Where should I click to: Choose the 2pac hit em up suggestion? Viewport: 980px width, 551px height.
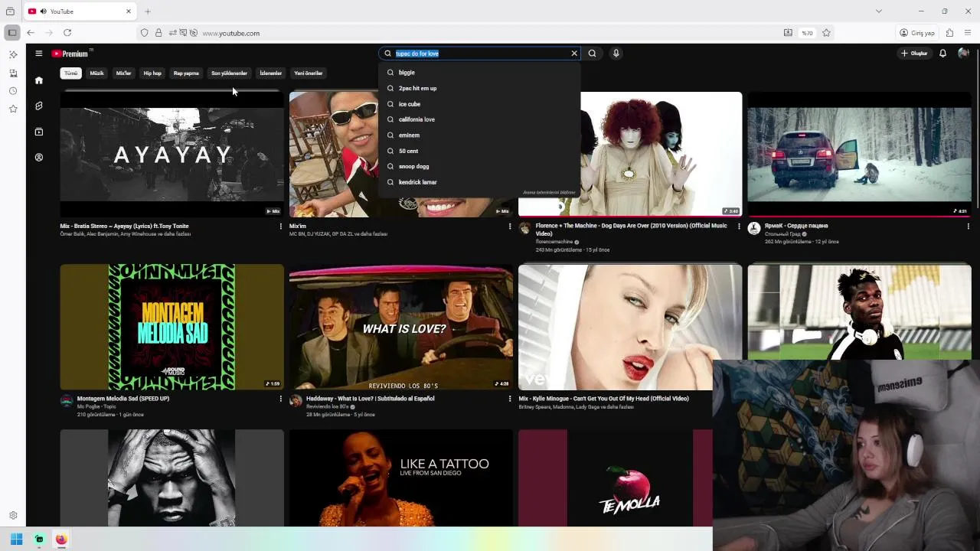click(479, 88)
